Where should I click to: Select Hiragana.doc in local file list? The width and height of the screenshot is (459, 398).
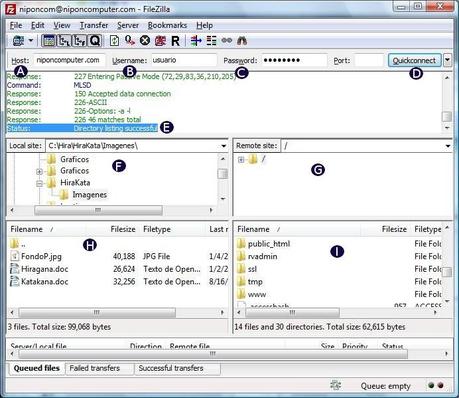point(45,269)
